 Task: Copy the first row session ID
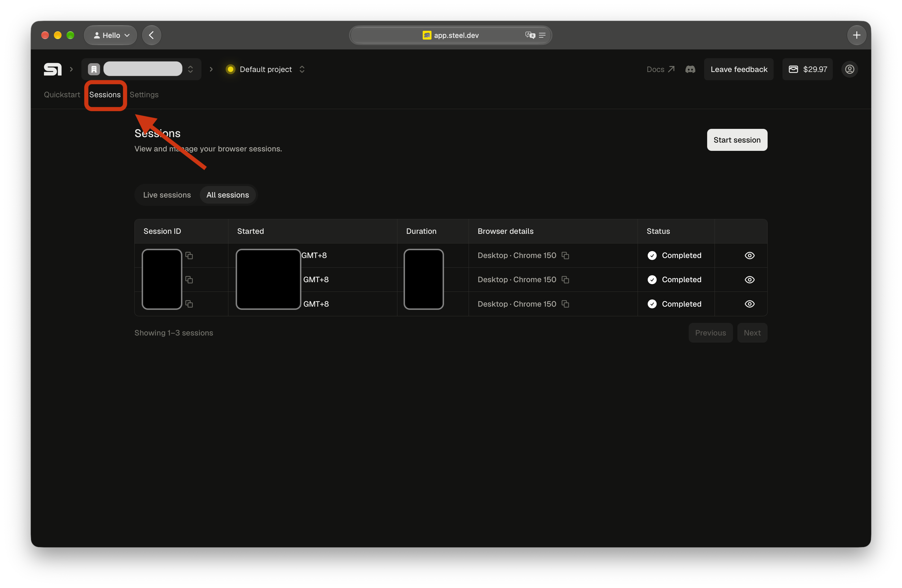[189, 255]
